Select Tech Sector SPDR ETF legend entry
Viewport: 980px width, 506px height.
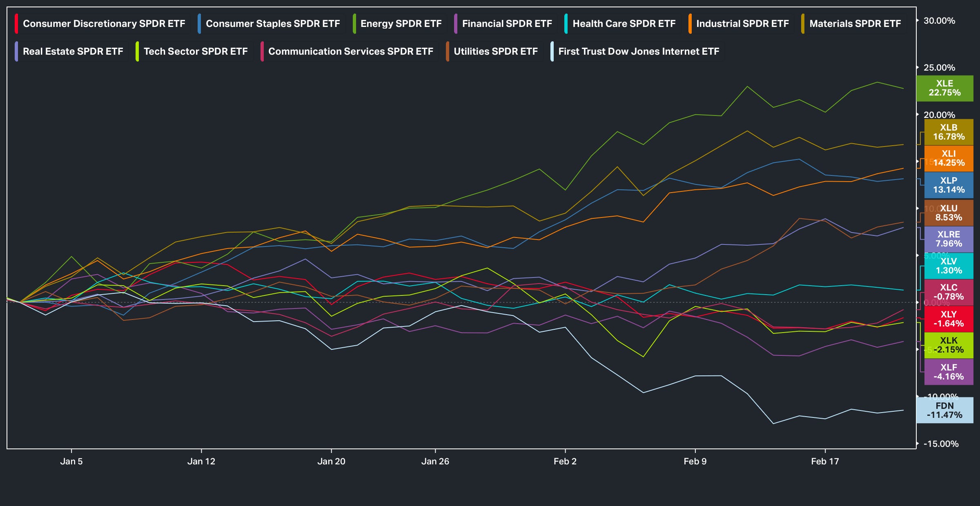195,51
